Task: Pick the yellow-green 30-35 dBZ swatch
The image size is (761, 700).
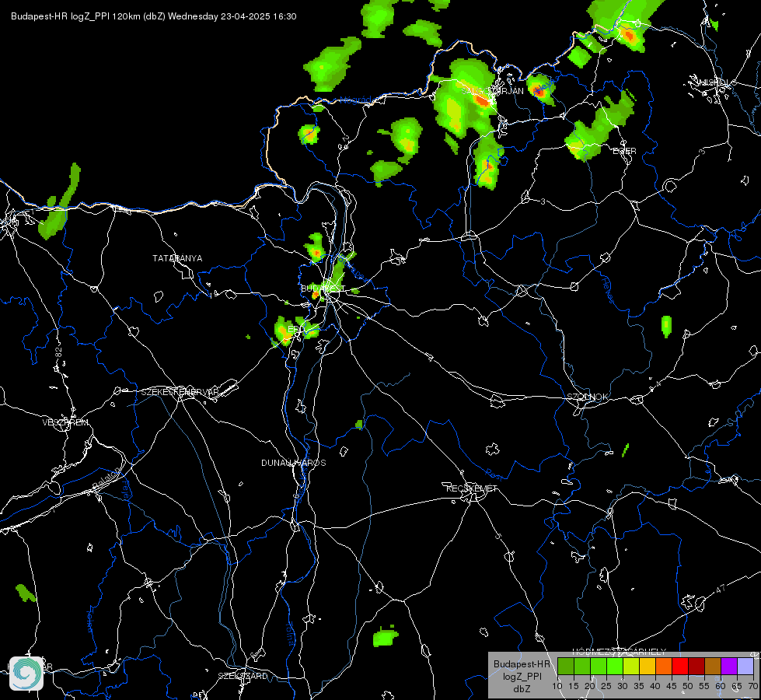Action: pyautogui.click(x=631, y=666)
